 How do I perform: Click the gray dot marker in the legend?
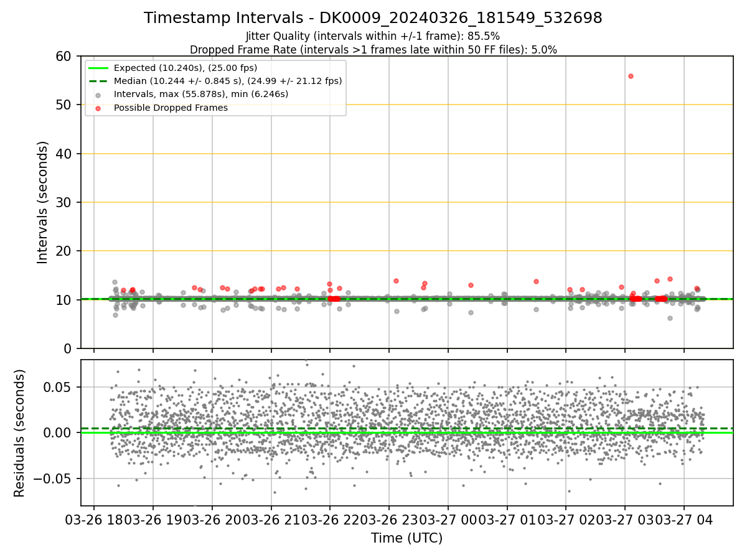tap(98, 95)
